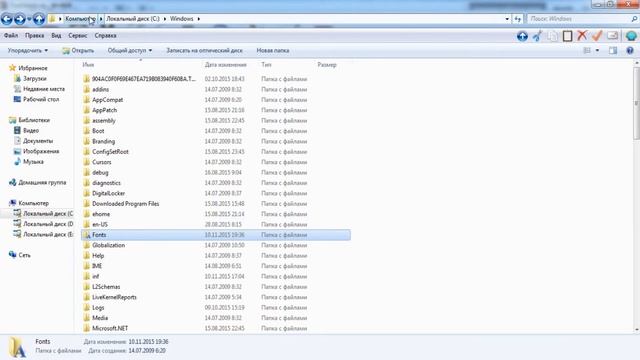Click the Forward navigation arrow
Screen dimensions: 640x360
(20, 19)
